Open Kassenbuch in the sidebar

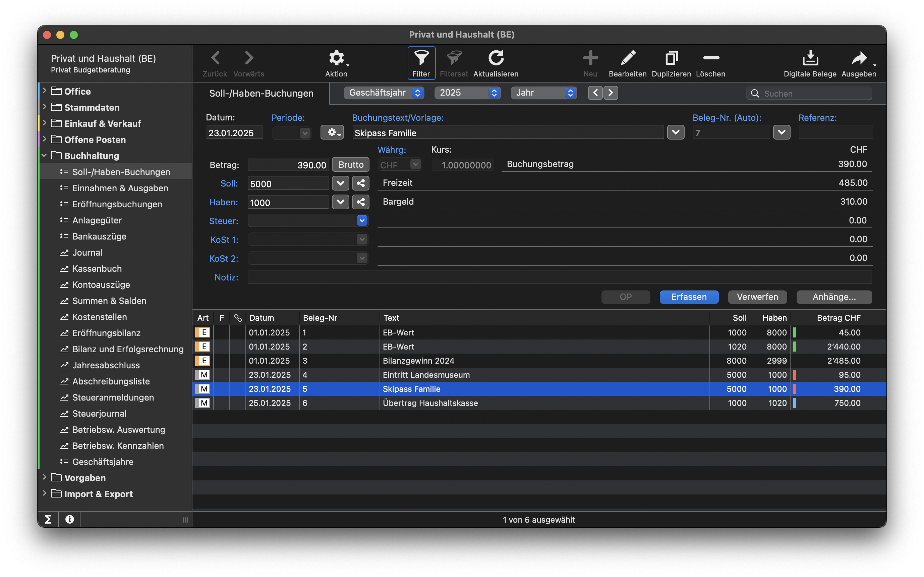pos(97,269)
